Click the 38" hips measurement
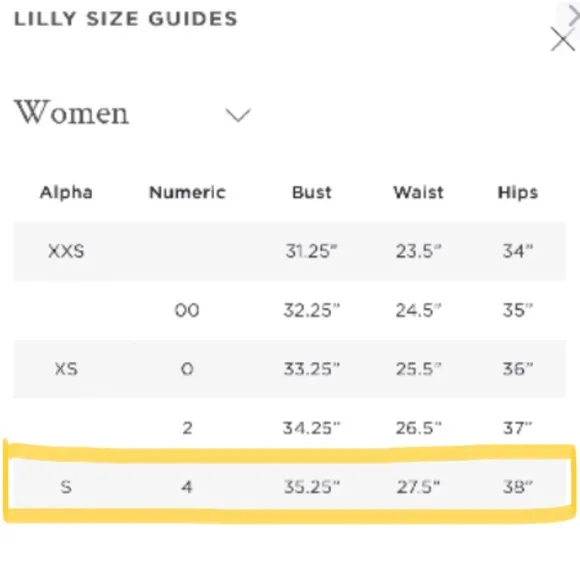 click(518, 487)
